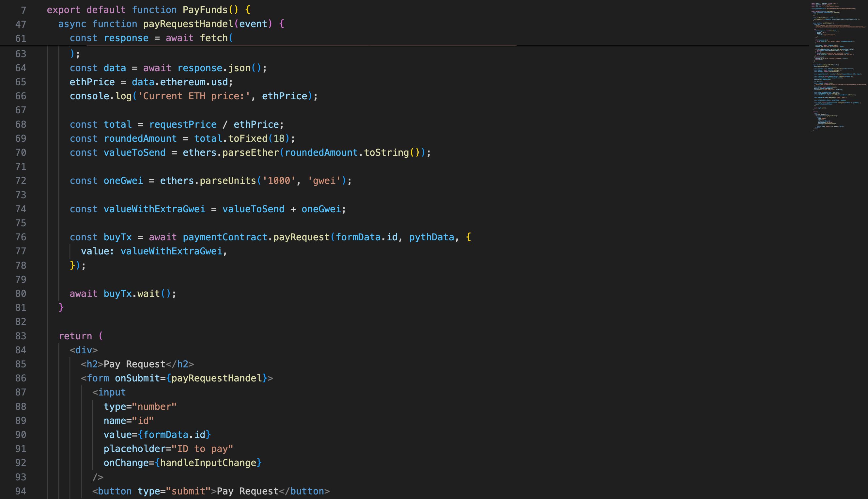
Task: Click 'requestPrice' on line 68
Action: [183, 124]
